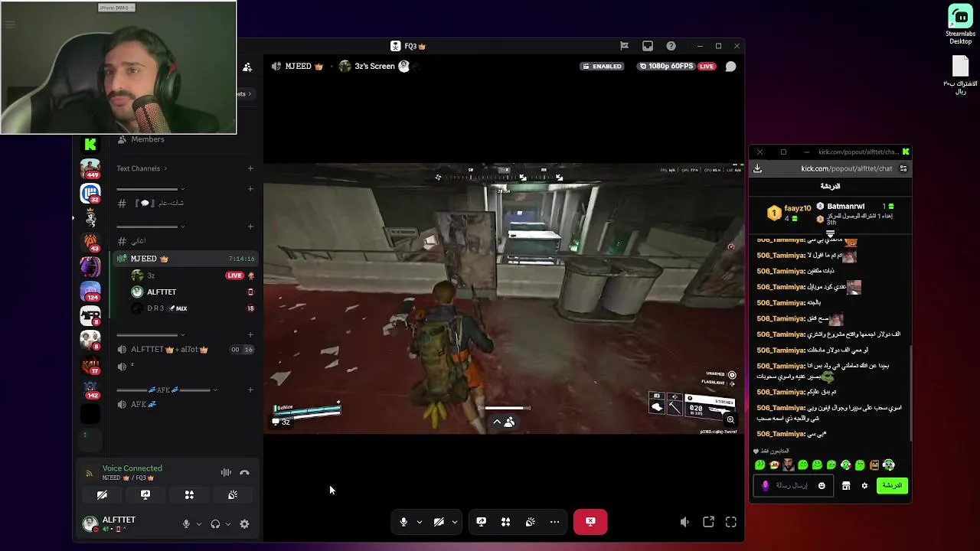Start an activity from voice panel
The width and height of the screenshot is (980, 551).
click(x=189, y=495)
